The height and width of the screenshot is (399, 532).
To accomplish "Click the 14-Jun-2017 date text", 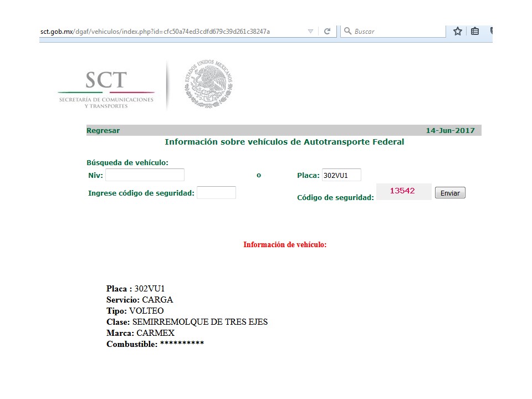I will [450, 131].
